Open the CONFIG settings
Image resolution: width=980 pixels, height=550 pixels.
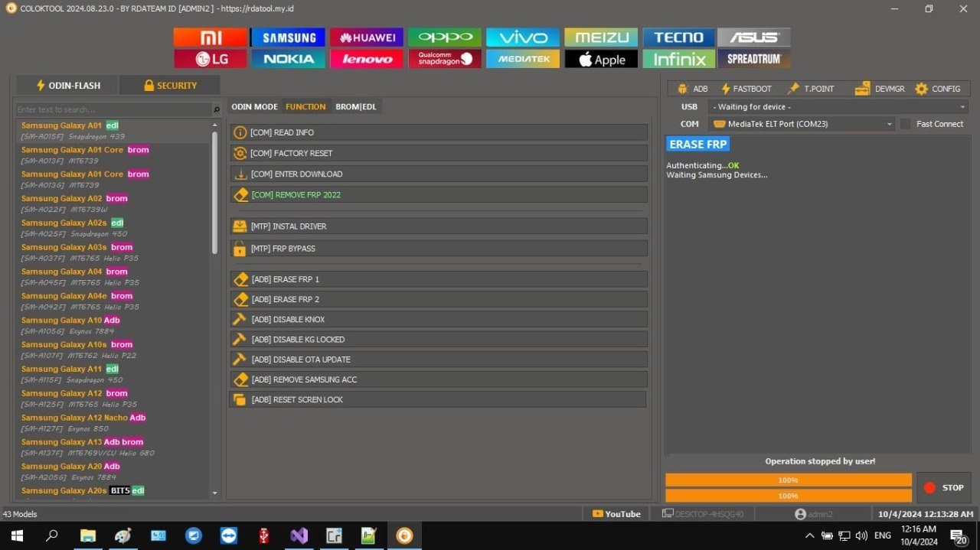938,89
